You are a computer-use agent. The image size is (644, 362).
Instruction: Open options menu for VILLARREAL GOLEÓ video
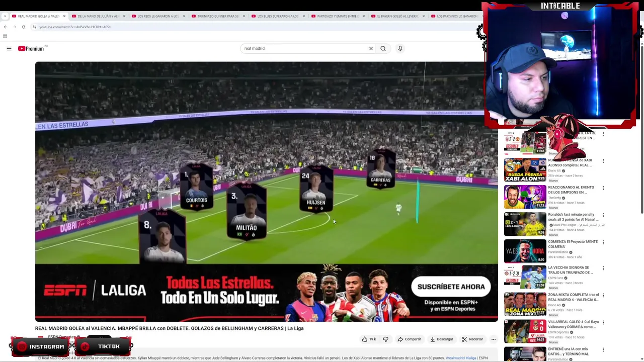(603, 323)
